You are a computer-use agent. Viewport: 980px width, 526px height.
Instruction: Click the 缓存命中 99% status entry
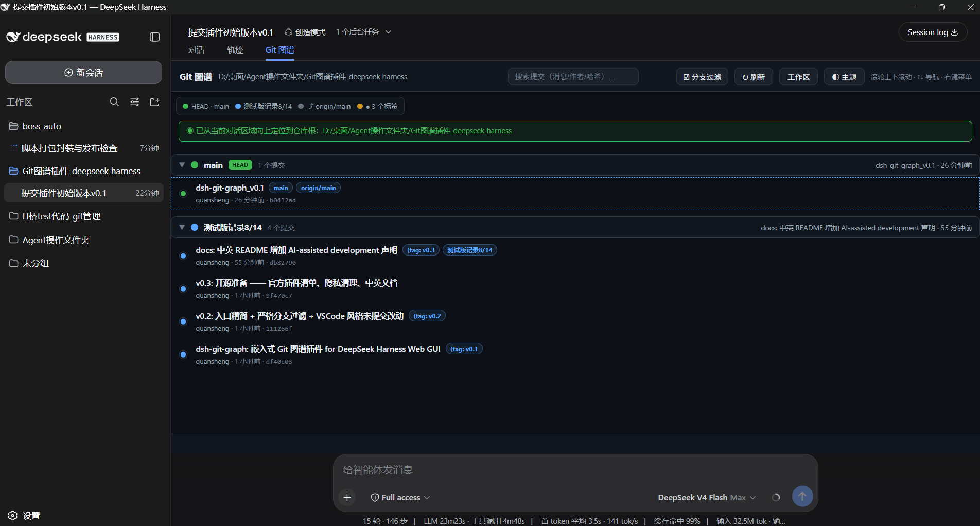pyautogui.click(x=677, y=521)
